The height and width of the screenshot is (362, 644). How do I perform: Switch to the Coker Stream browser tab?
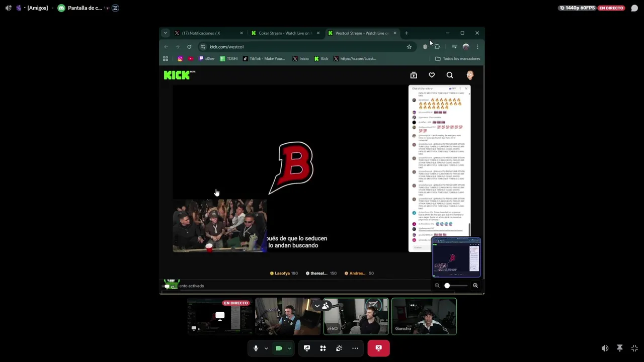285,33
